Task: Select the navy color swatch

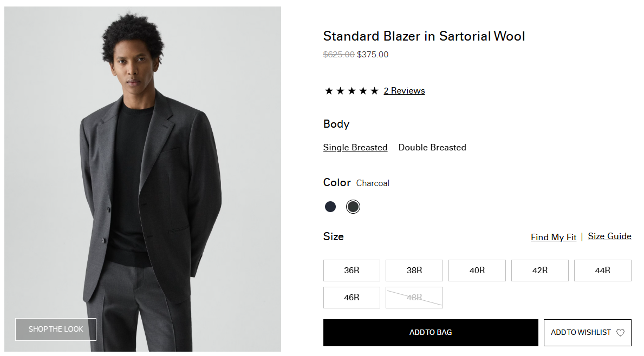Action: (x=330, y=207)
